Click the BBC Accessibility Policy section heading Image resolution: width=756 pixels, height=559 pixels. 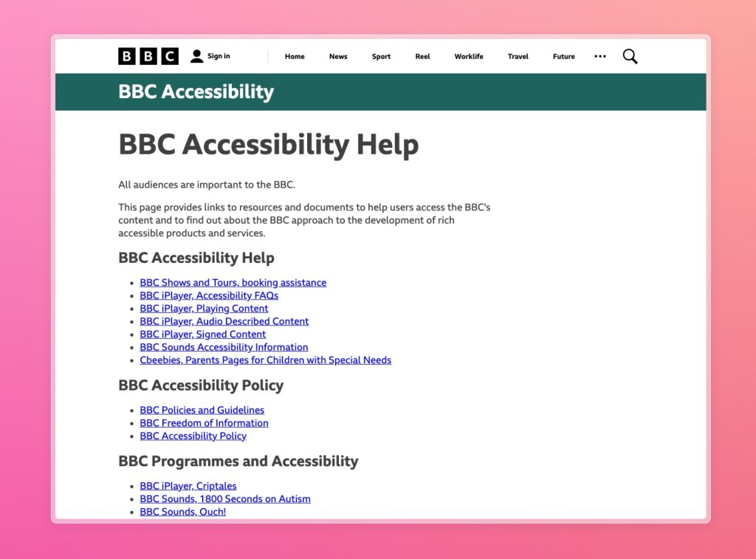click(x=201, y=385)
